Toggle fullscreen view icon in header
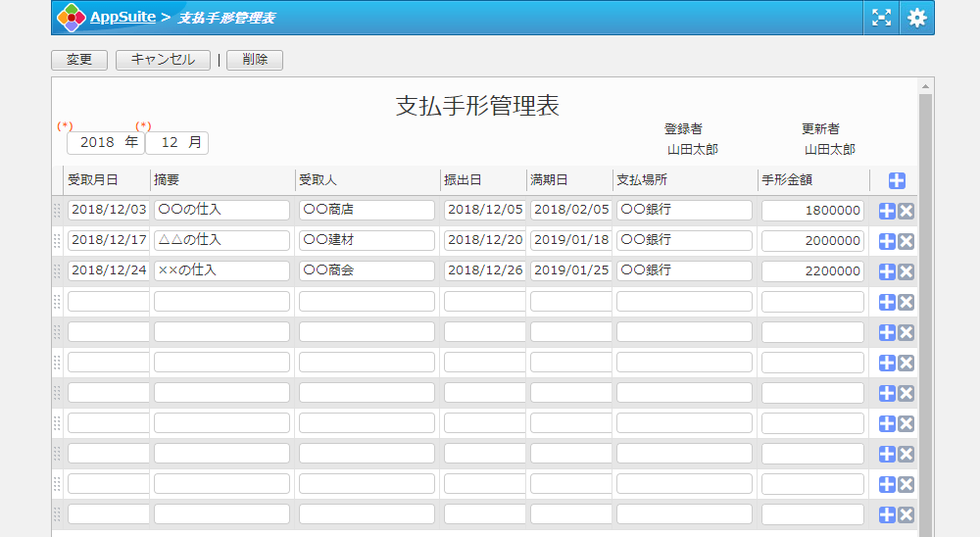This screenshot has height=537, width=980. click(x=882, y=18)
